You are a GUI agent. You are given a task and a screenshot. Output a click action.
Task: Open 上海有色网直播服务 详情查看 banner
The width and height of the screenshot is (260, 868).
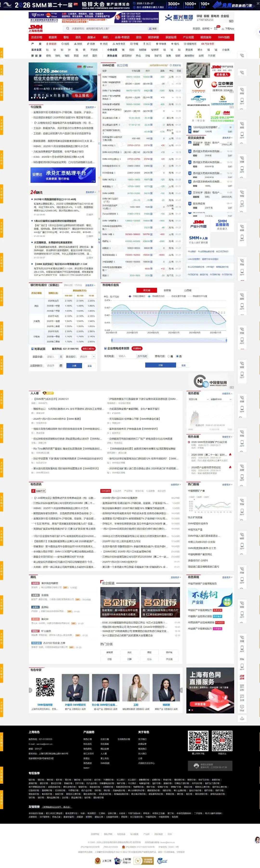[210, 690]
